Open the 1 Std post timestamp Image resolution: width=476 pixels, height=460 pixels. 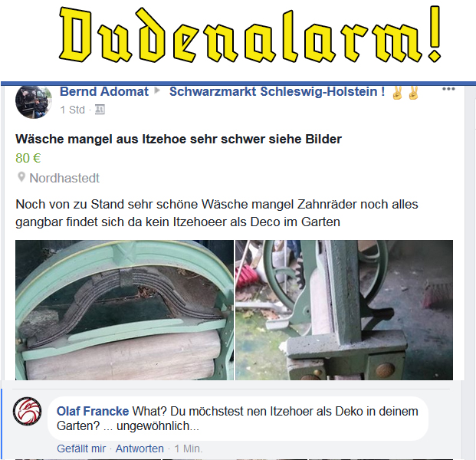[72, 110]
